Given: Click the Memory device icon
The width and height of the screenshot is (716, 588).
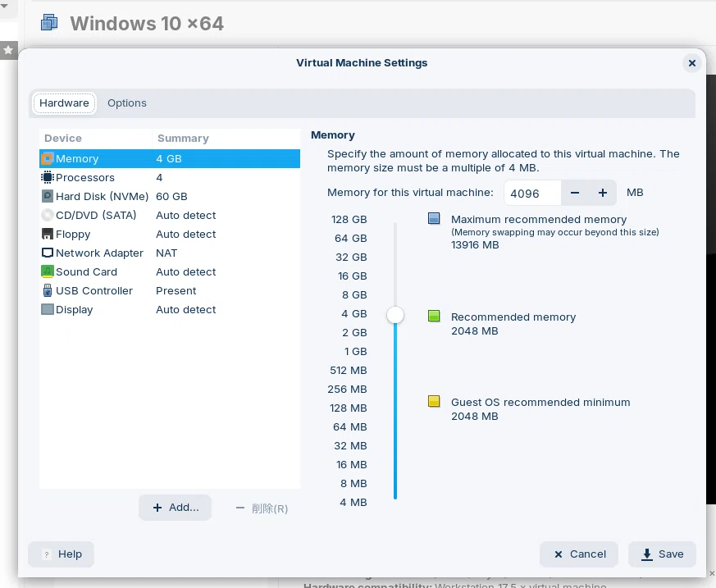Looking at the screenshot, I should point(47,158).
